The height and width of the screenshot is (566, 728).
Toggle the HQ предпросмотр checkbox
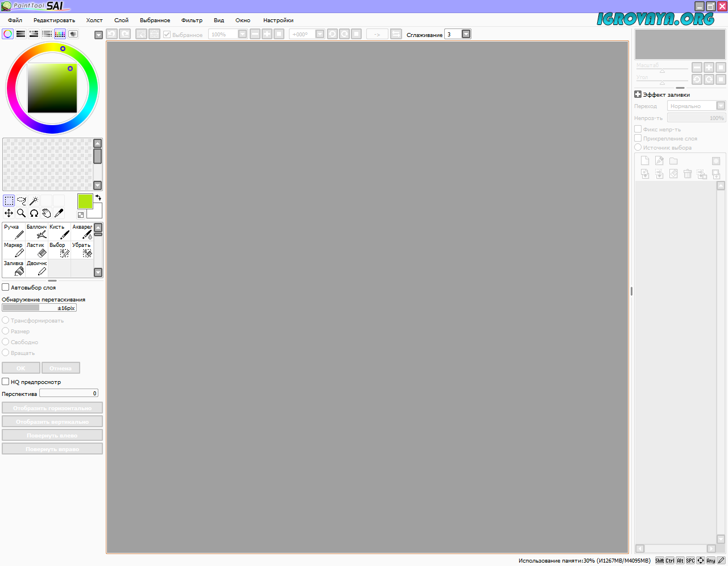coord(6,382)
